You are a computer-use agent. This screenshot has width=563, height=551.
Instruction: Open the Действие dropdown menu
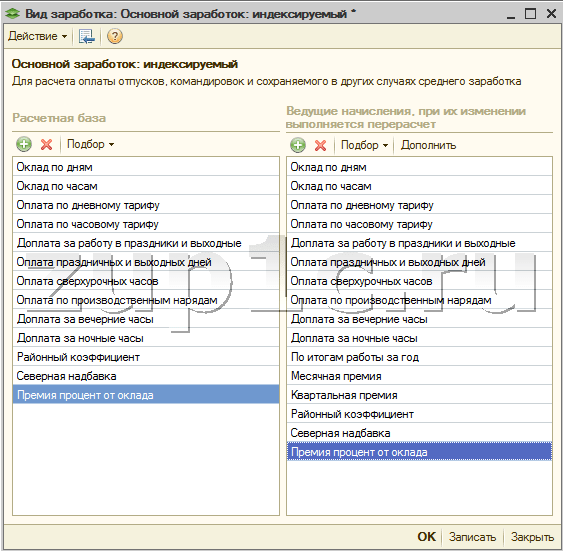[37, 36]
